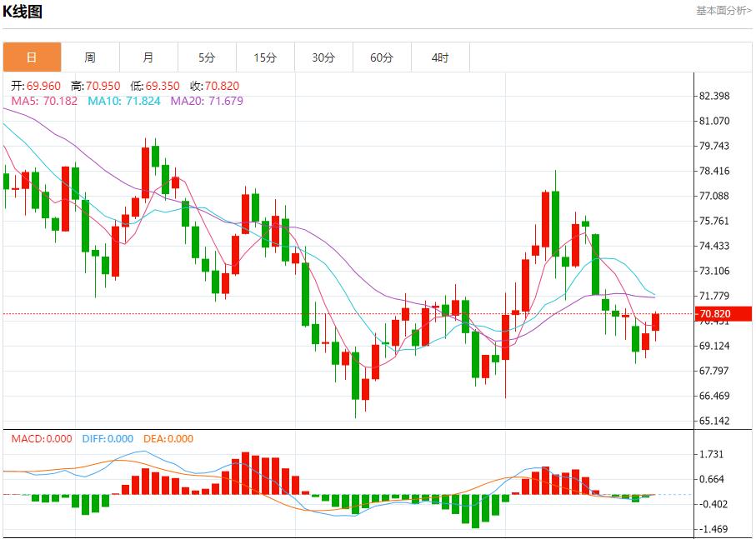Image resolution: width=756 pixels, height=539 pixels.
Task: Switch to the 4时 chart tab
Action: [x=440, y=57]
